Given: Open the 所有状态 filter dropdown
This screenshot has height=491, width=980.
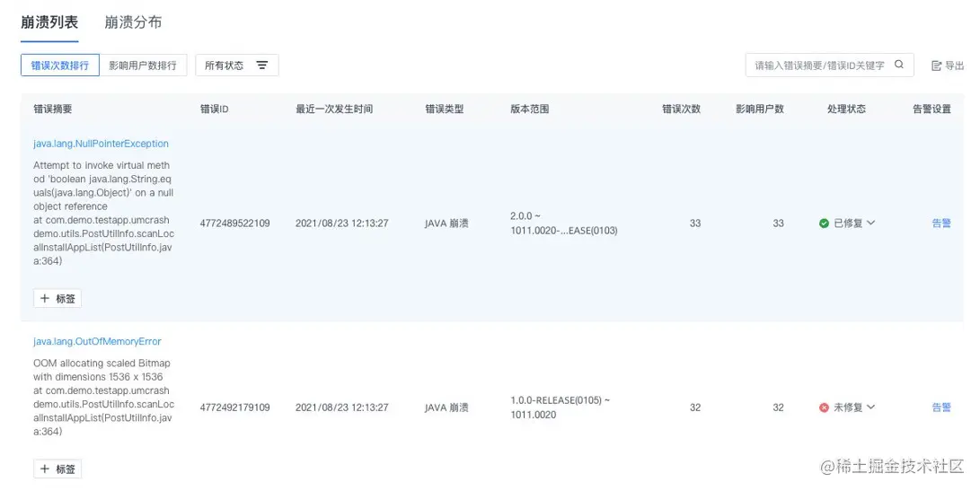Looking at the screenshot, I should pos(237,65).
